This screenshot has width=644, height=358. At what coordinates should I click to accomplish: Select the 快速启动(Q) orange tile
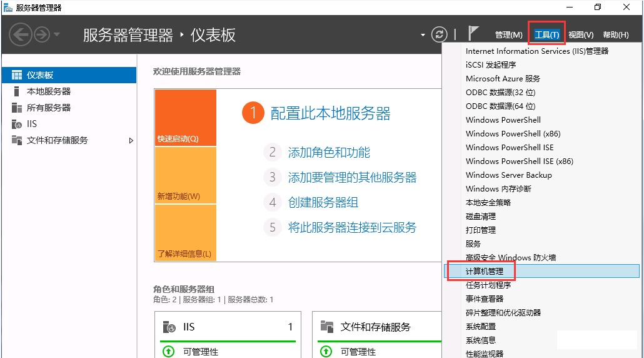click(185, 118)
